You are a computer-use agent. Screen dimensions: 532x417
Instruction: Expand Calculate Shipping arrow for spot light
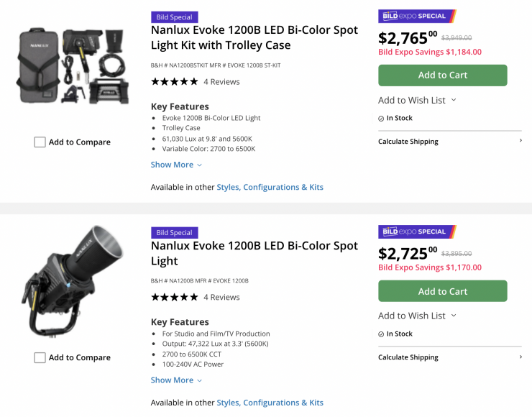(520, 357)
